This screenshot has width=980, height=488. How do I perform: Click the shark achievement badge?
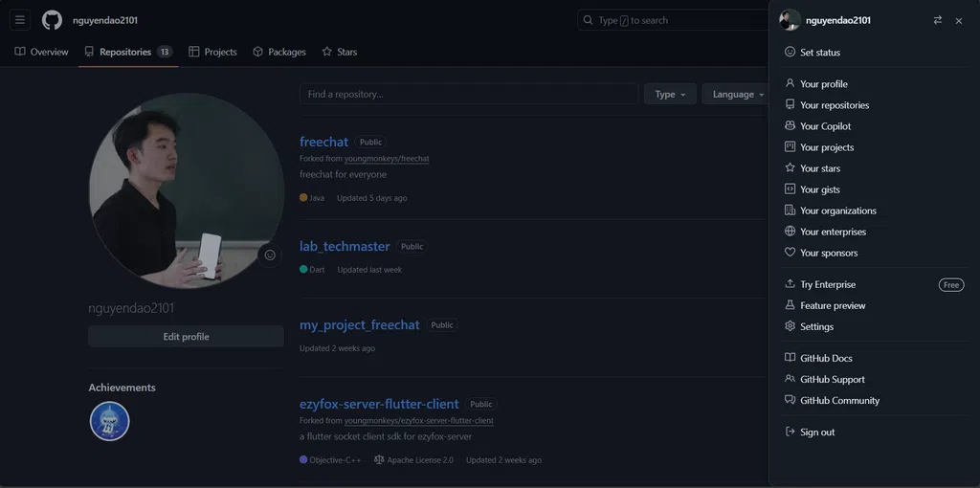point(109,421)
